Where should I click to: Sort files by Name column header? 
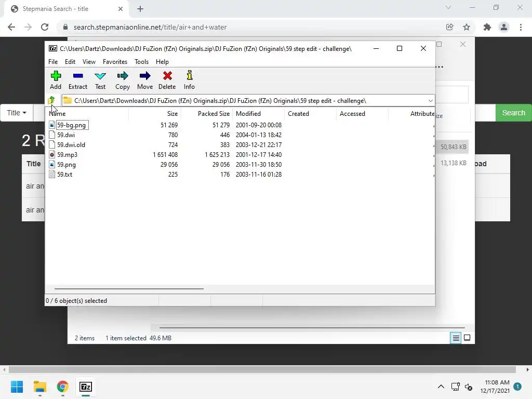87,114
